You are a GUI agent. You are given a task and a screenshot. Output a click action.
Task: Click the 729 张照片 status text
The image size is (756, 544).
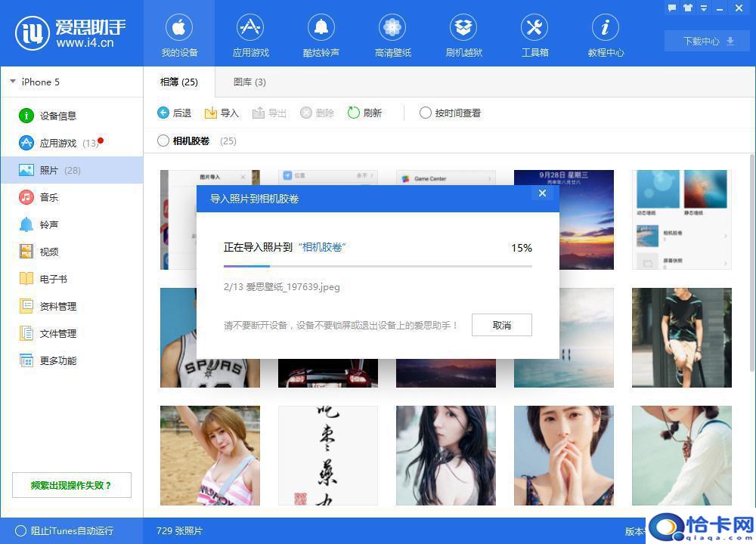click(x=179, y=530)
